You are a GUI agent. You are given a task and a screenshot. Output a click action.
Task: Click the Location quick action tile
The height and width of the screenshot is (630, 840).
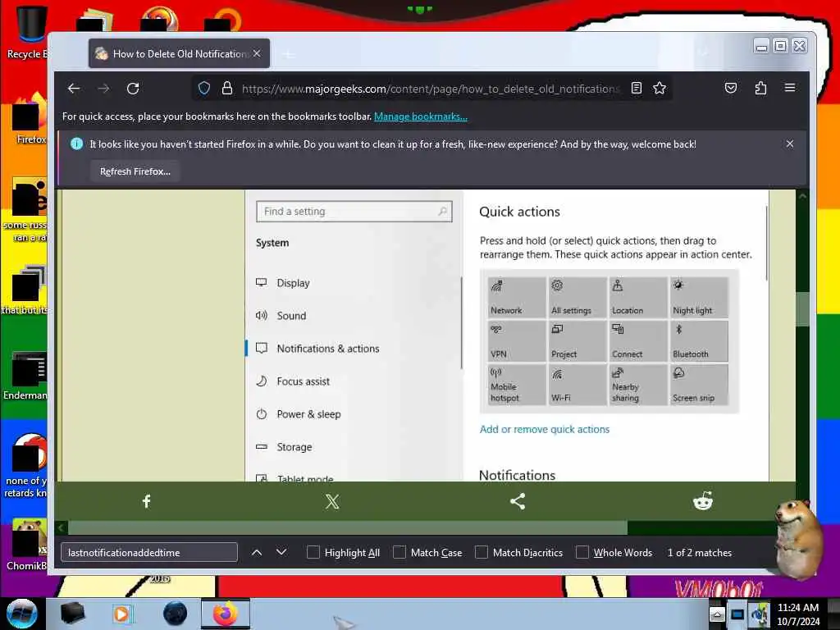coord(638,297)
